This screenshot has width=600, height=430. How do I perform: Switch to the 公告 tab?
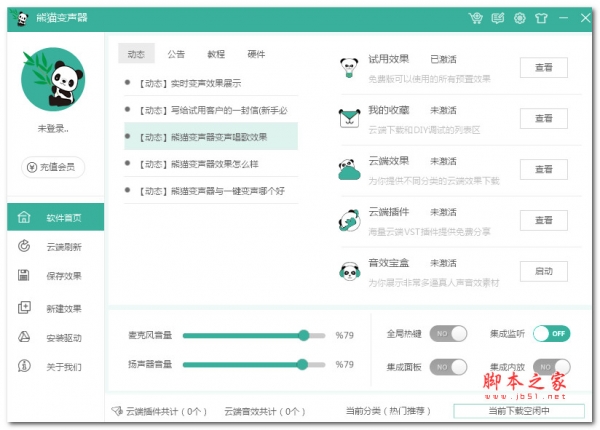[x=176, y=54]
